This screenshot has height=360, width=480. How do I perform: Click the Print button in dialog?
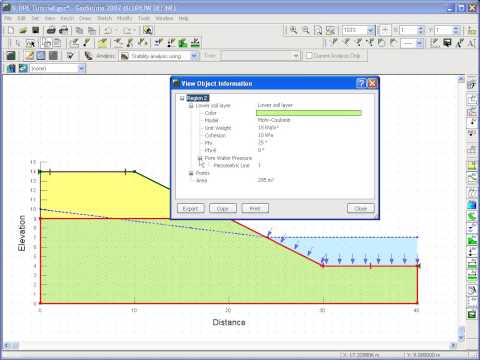[255, 208]
